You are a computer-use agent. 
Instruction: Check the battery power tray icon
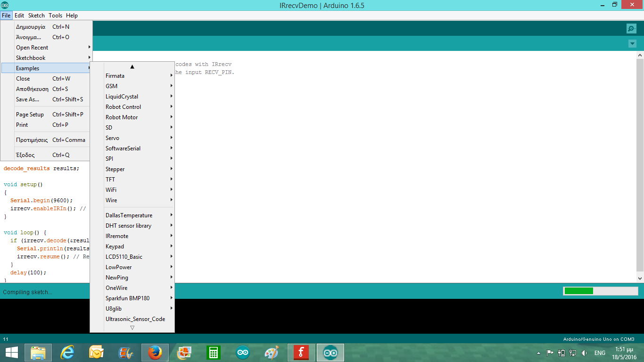tap(561, 353)
